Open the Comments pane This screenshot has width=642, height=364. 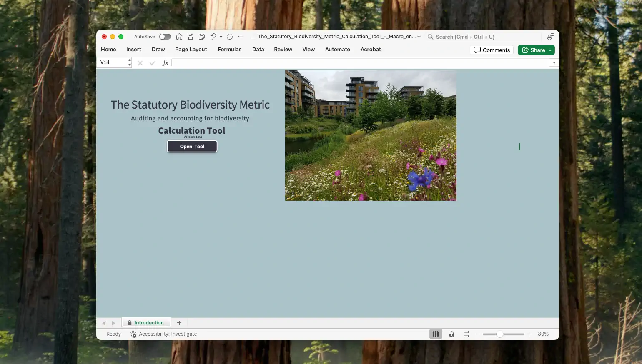pyautogui.click(x=492, y=50)
